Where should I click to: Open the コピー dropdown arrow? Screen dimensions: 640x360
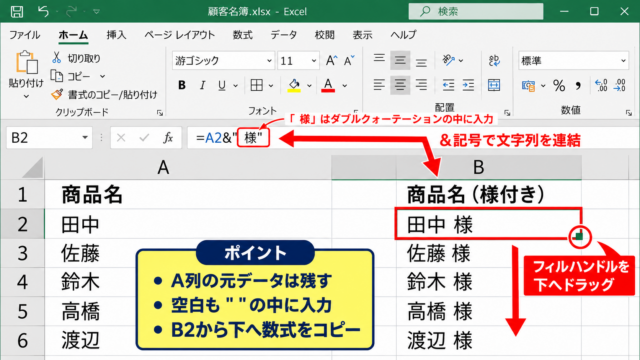click(102, 76)
